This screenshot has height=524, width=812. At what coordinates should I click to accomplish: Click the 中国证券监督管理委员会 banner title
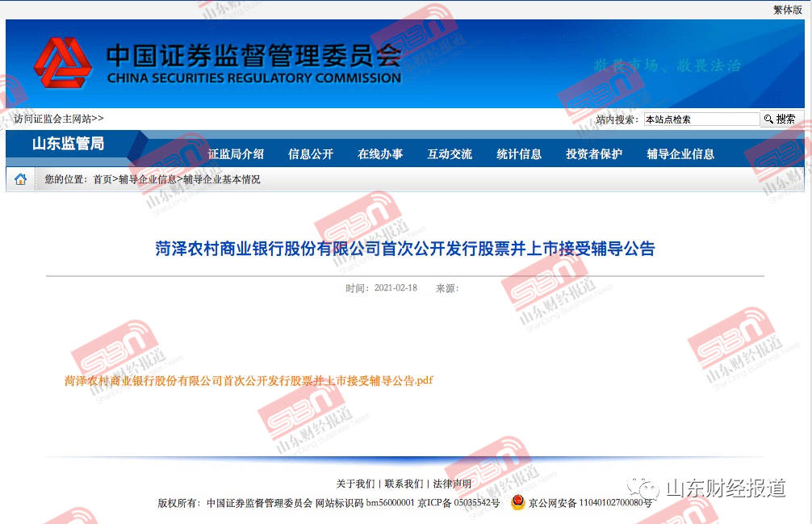pos(253,56)
